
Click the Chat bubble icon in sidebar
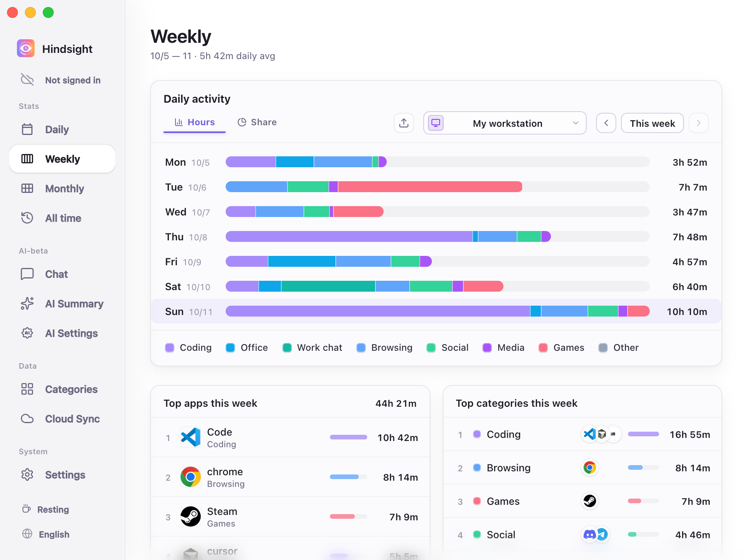click(27, 274)
